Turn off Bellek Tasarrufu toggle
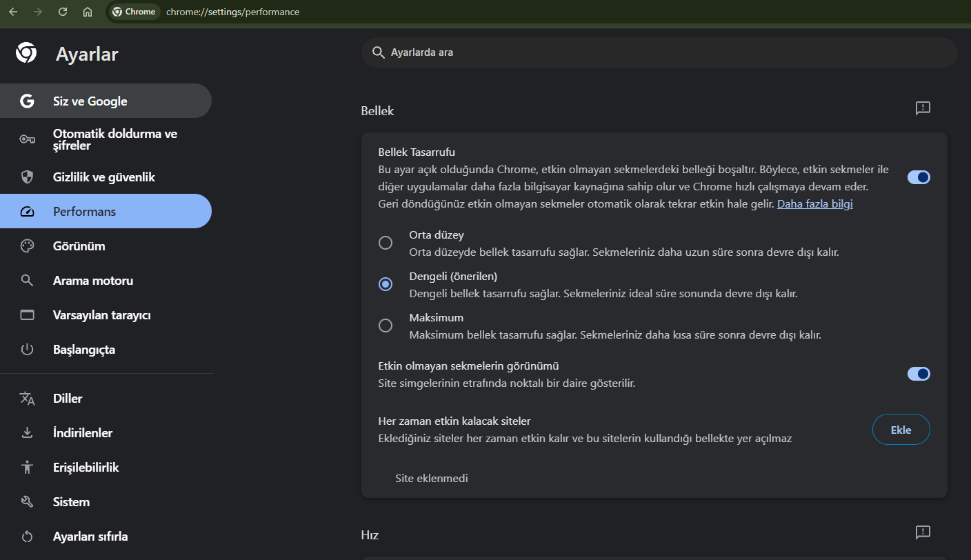971x560 pixels. click(x=919, y=177)
